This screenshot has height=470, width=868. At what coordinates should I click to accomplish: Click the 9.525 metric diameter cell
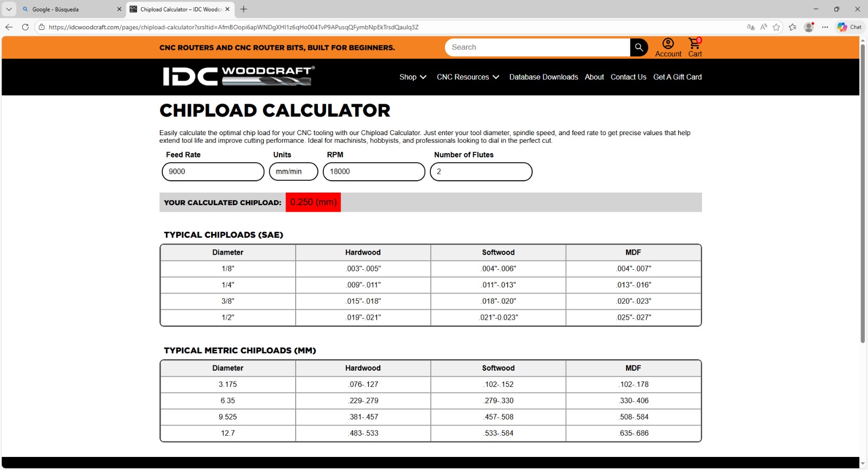228,417
